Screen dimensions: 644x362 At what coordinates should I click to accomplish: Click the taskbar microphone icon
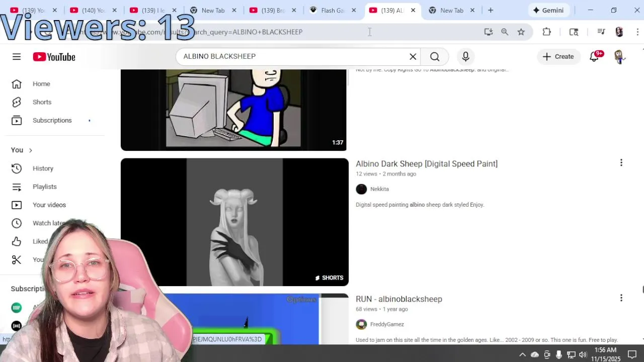[558, 354]
